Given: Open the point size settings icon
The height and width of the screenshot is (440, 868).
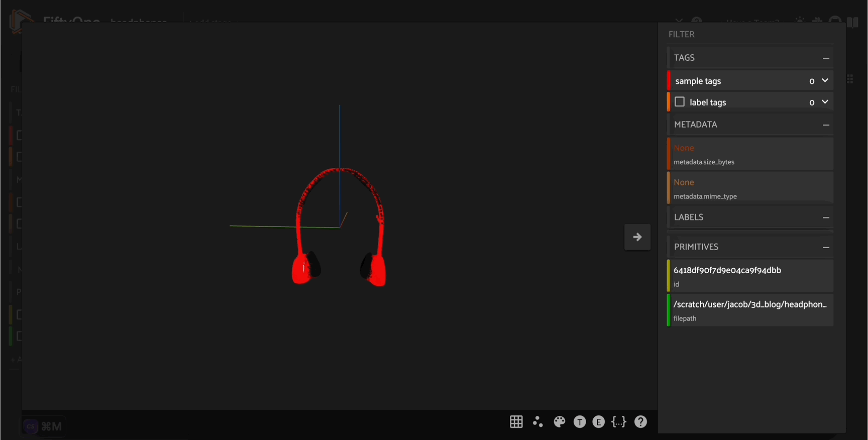Looking at the screenshot, I should pyautogui.click(x=538, y=422).
